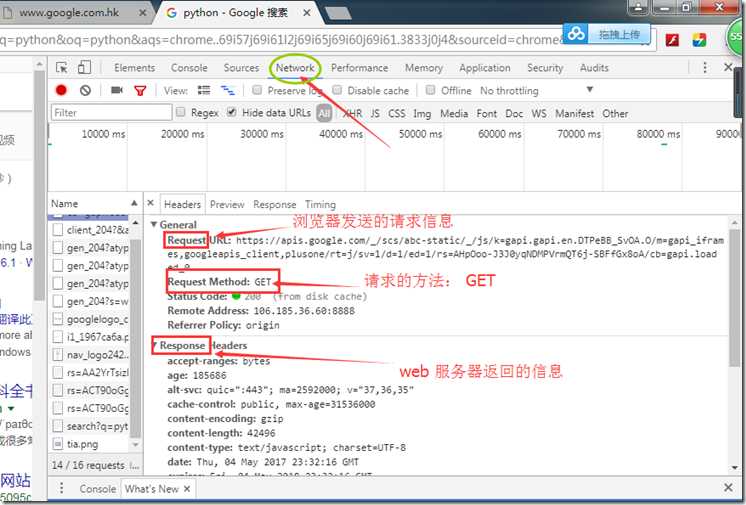This screenshot has height=505, width=746.
Task: Filter requests by Manifest type
Action: (x=574, y=113)
